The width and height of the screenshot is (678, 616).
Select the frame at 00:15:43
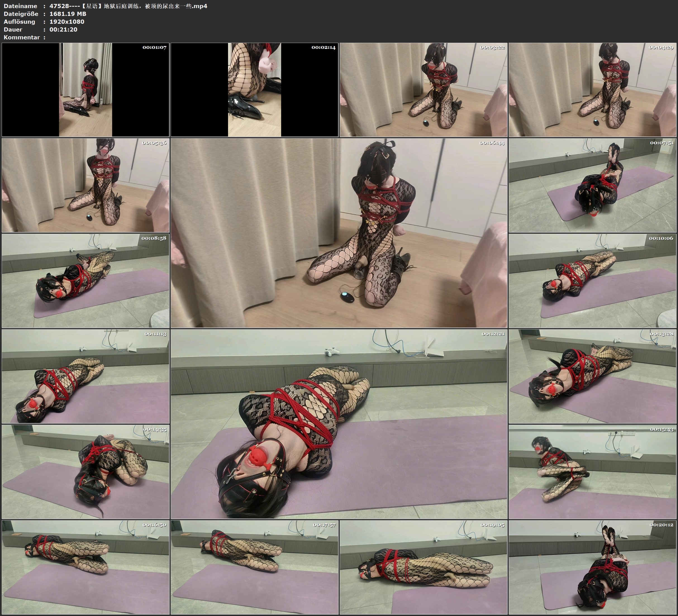(x=593, y=471)
